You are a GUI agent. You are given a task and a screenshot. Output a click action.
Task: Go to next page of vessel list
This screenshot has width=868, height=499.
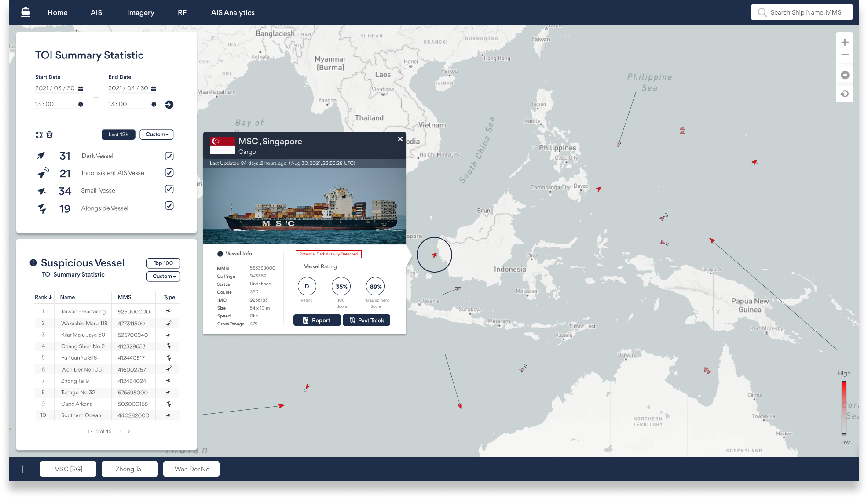pos(128,431)
